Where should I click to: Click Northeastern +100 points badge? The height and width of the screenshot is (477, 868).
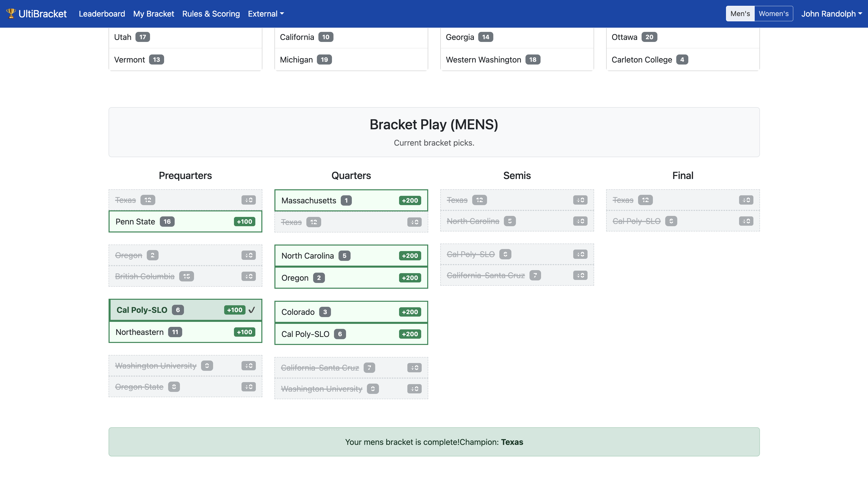pyautogui.click(x=244, y=332)
